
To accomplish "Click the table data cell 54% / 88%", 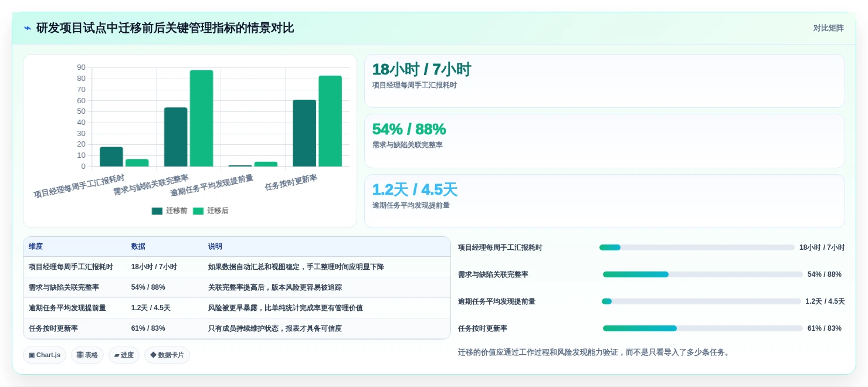I will click(148, 287).
